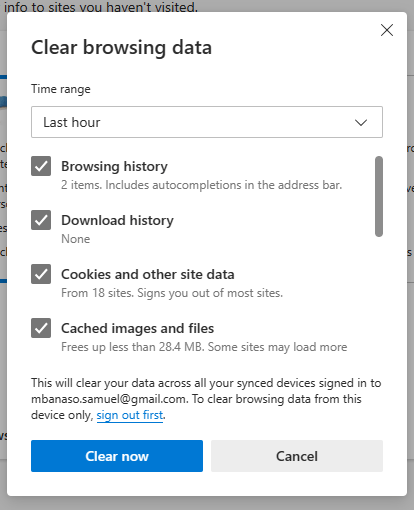The height and width of the screenshot is (510, 414).
Task: Click the 'Download history' label text
Action: [x=117, y=220]
